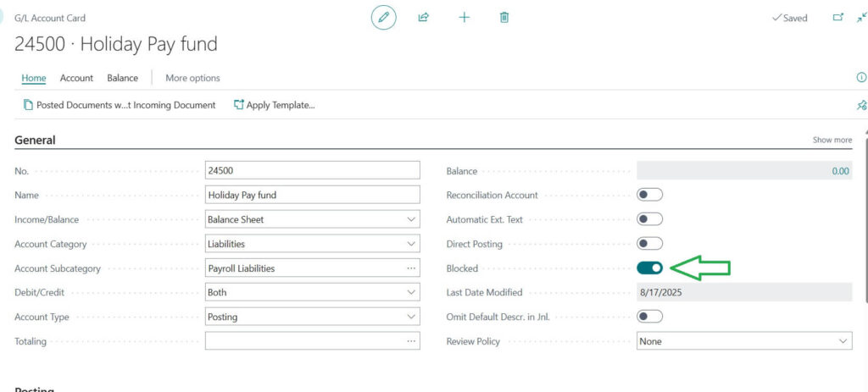Image resolution: width=868 pixels, height=392 pixels.
Task: Click the pencil edit icon
Action: (x=383, y=18)
